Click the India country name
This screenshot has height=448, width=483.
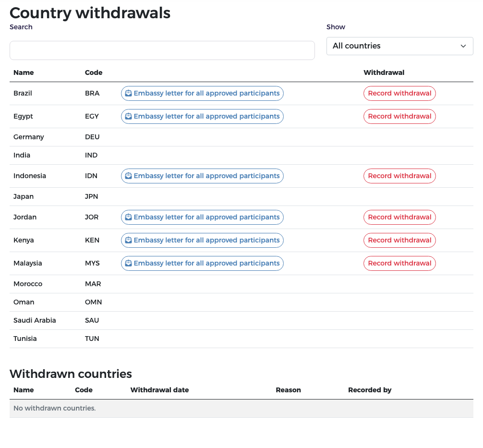22,155
